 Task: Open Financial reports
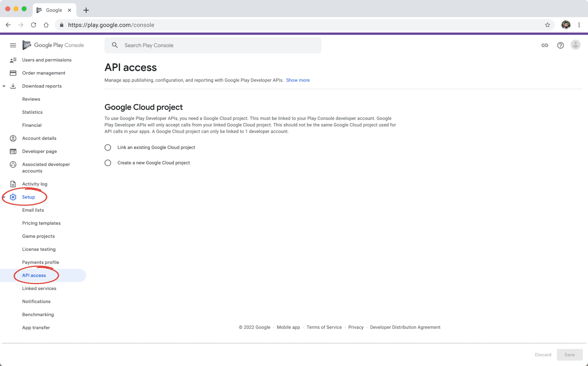[32, 125]
